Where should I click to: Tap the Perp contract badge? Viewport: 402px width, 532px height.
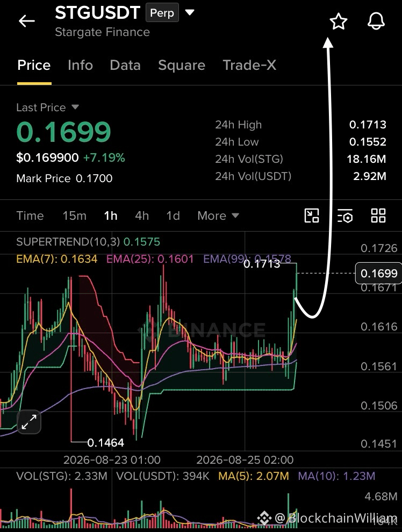[162, 12]
